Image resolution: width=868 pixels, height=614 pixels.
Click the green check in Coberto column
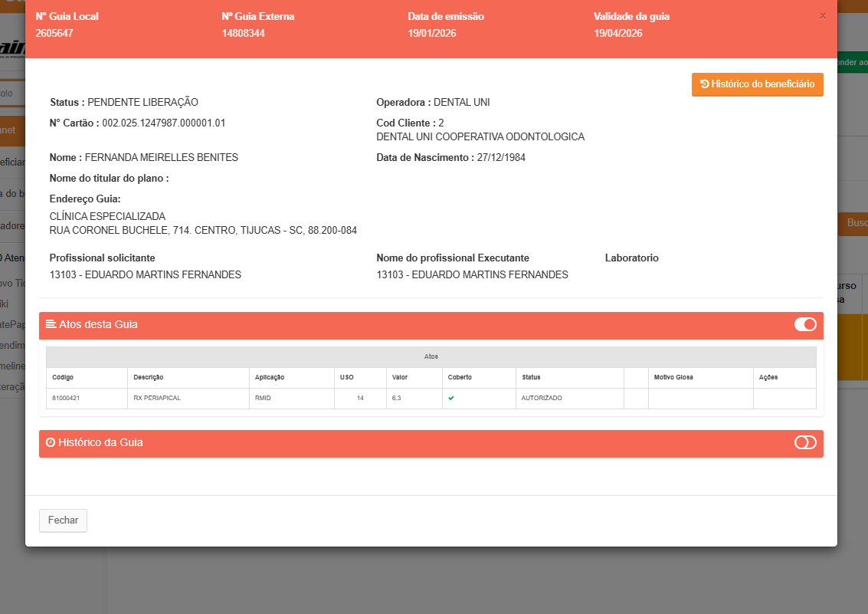coord(451,398)
